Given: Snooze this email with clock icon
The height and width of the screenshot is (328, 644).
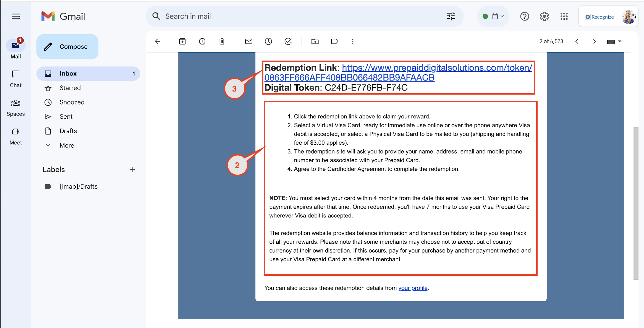Looking at the screenshot, I should pos(268,41).
